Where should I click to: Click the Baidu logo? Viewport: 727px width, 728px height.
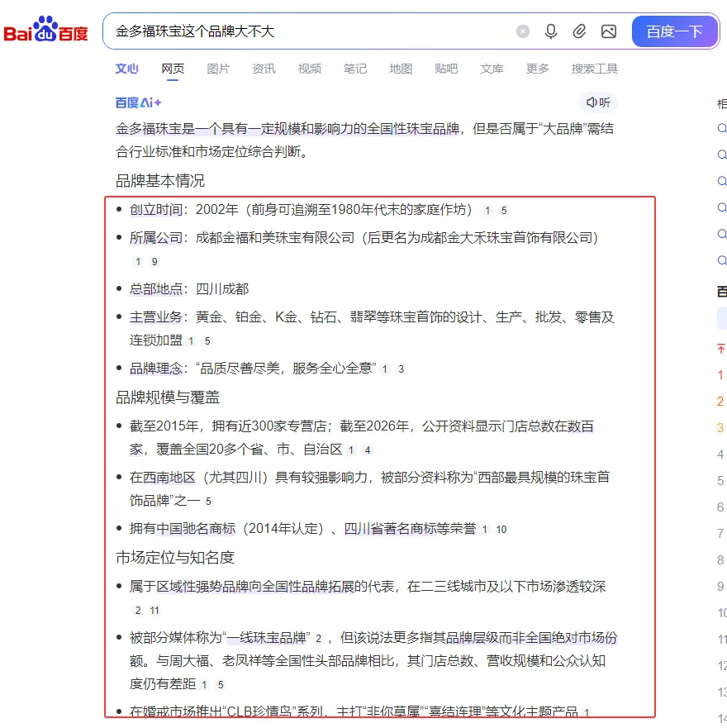45,29
